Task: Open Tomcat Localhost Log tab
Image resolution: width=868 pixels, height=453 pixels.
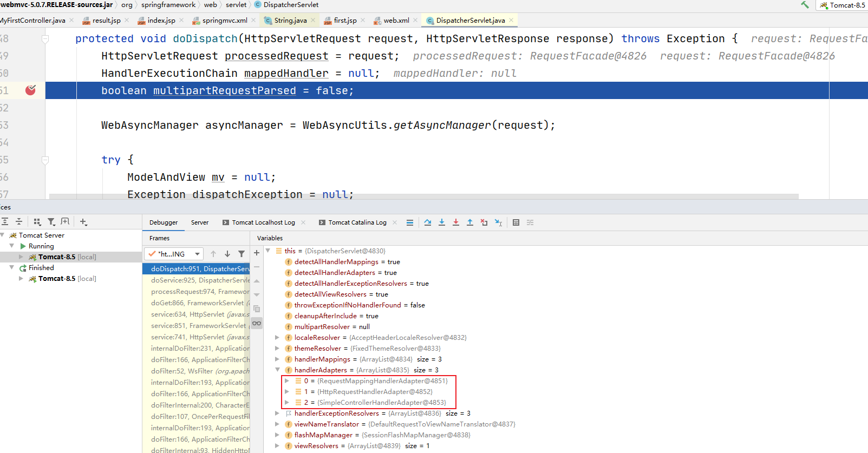Action: pos(263,222)
